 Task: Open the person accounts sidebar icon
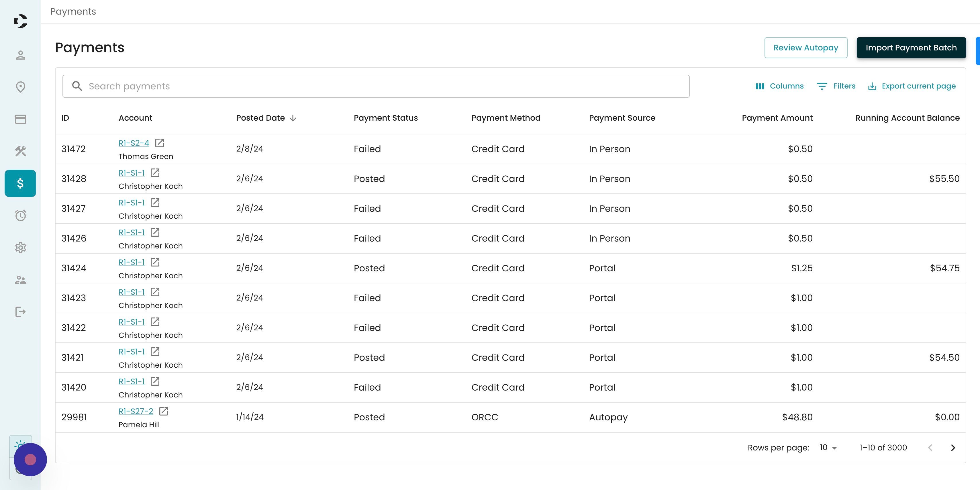pos(21,55)
